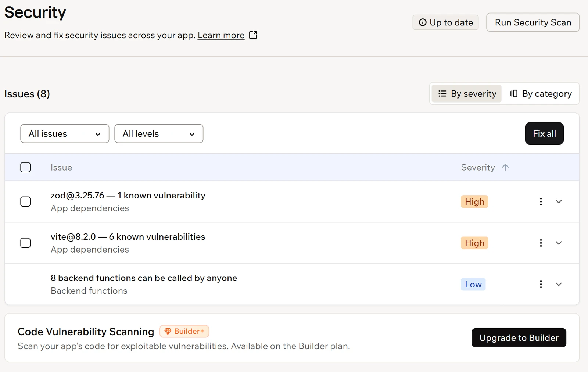Switch to the By severity view
This screenshot has height=372, width=588.
pos(467,94)
